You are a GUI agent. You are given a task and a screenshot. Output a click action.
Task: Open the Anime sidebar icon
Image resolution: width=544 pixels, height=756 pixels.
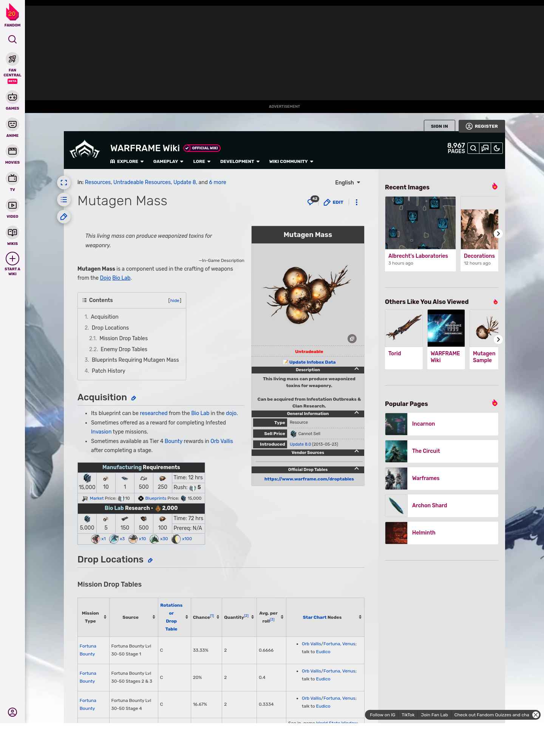(12, 124)
